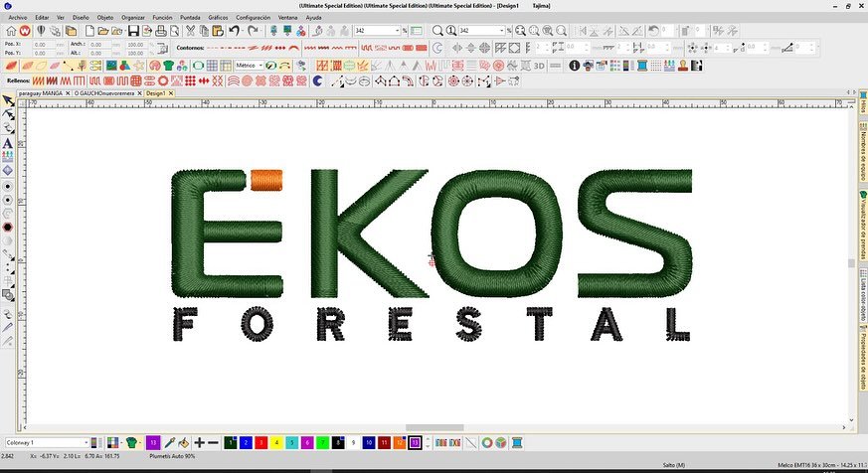This screenshot has width=868, height=473.
Task: Cut the selected object with scissors
Action: pos(191,31)
